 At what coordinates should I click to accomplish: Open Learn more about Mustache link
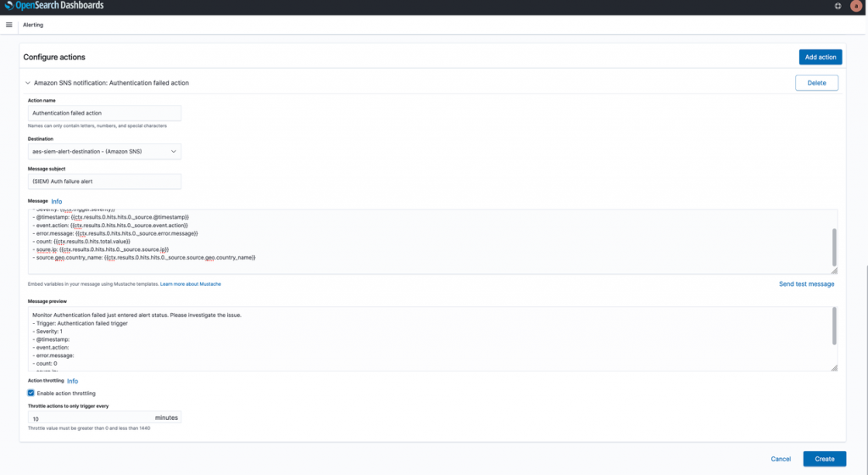191,284
